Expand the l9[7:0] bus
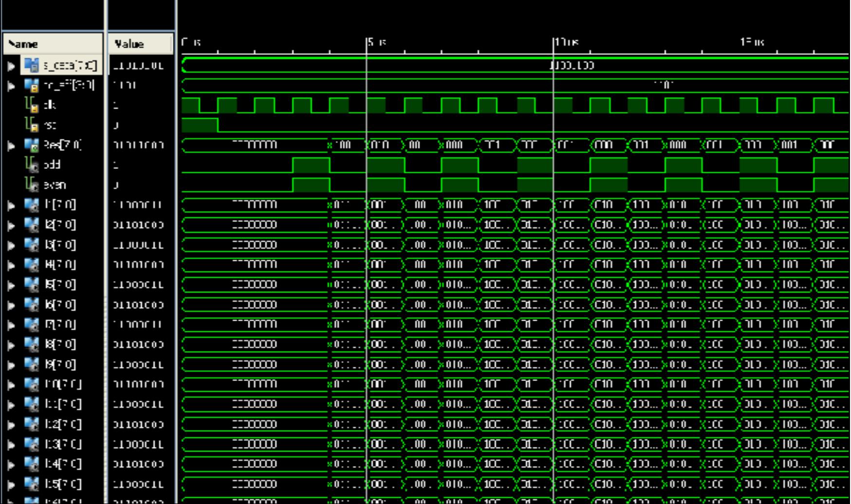Image resolution: width=851 pixels, height=504 pixels. pos(11,365)
